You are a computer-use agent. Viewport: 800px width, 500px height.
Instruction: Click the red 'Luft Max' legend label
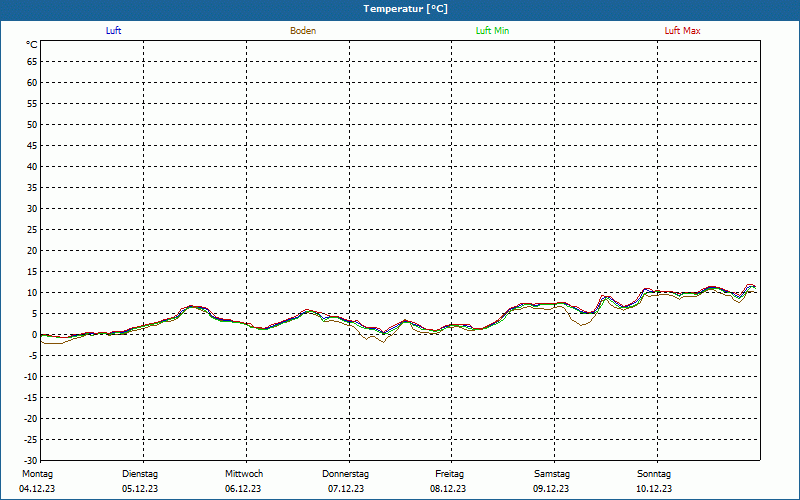682,31
